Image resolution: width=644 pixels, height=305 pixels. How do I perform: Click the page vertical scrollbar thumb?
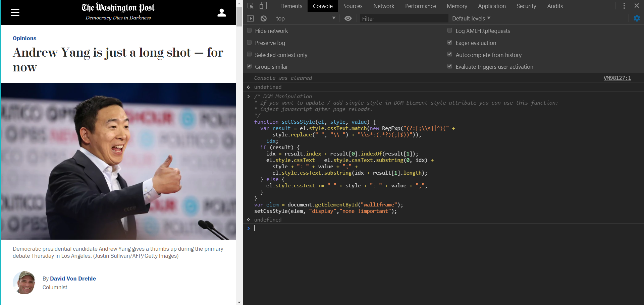click(239, 16)
